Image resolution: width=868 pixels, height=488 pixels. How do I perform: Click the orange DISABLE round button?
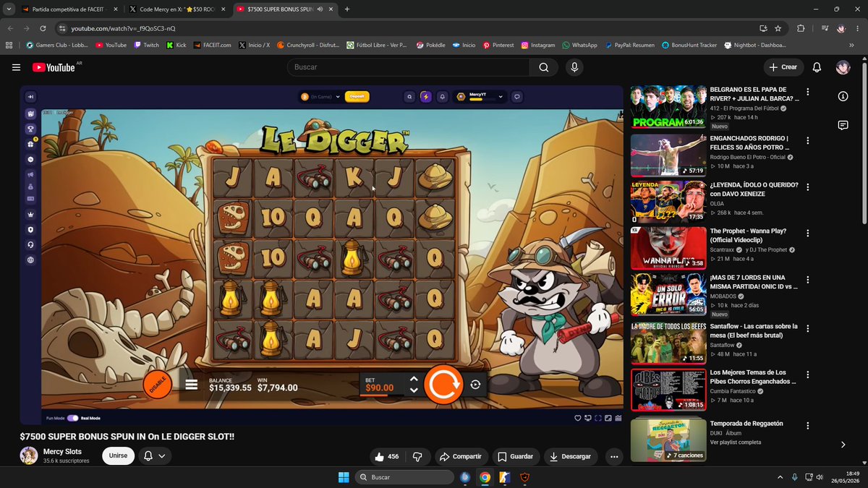(157, 385)
